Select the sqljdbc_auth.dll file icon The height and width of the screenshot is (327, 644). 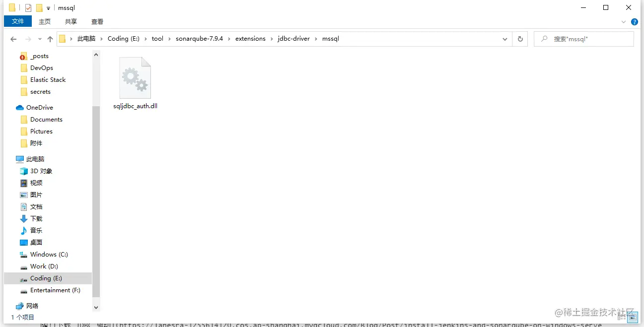click(x=135, y=77)
